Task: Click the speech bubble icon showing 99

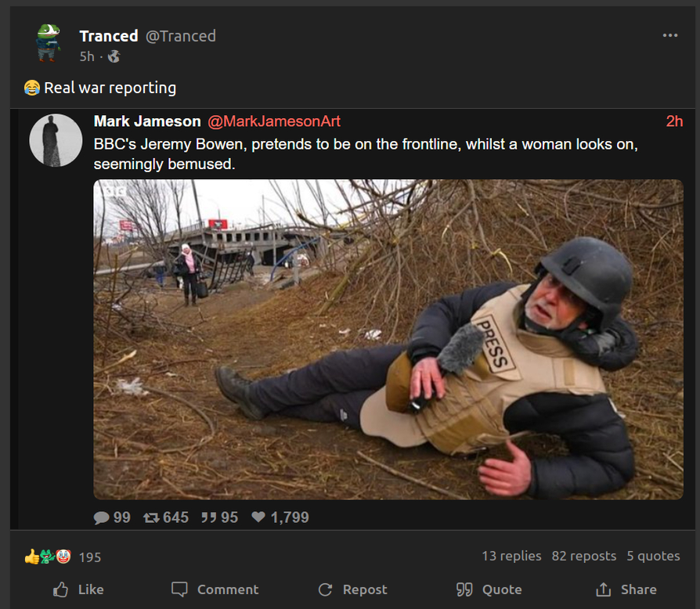Action: [102, 517]
